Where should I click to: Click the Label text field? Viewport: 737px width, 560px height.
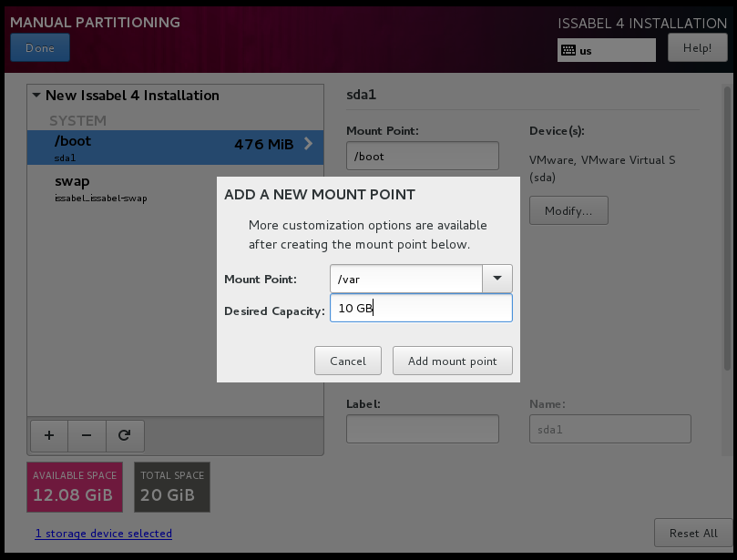click(x=422, y=429)
